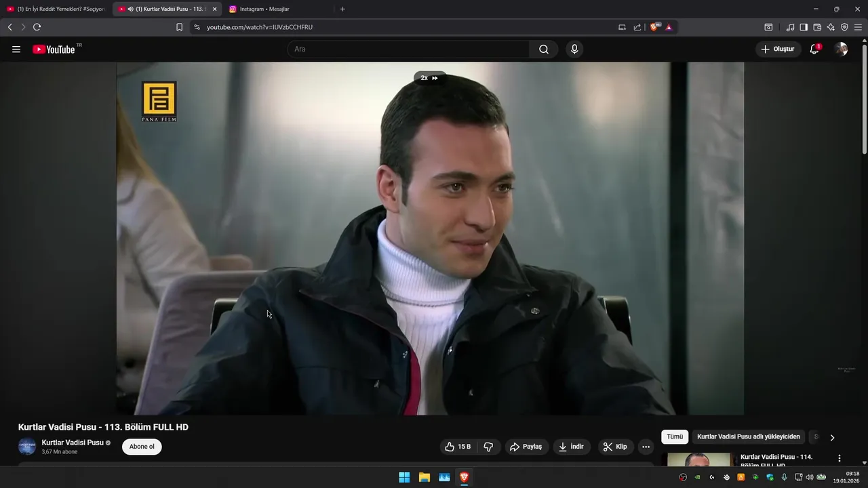Open Brave Leo AI sparkle icon
The width and height of the screenshot is (868, 488).
point(831,27)
